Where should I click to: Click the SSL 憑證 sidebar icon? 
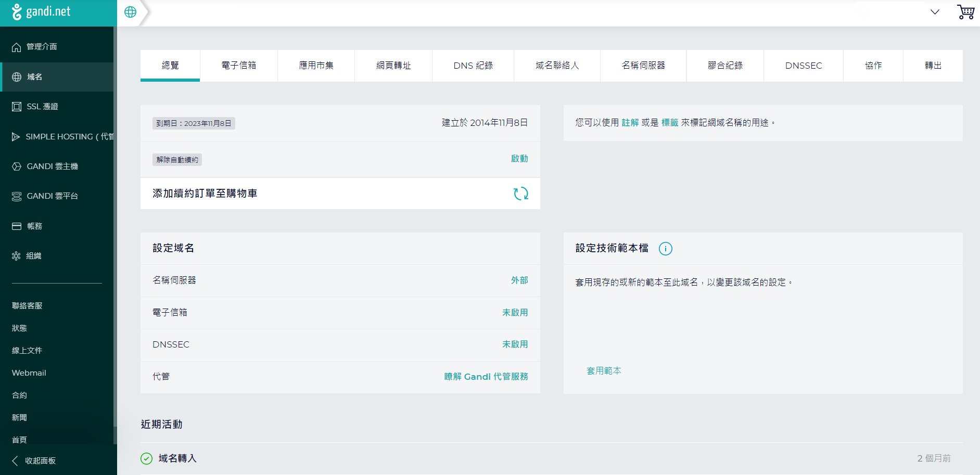(17, 107)
